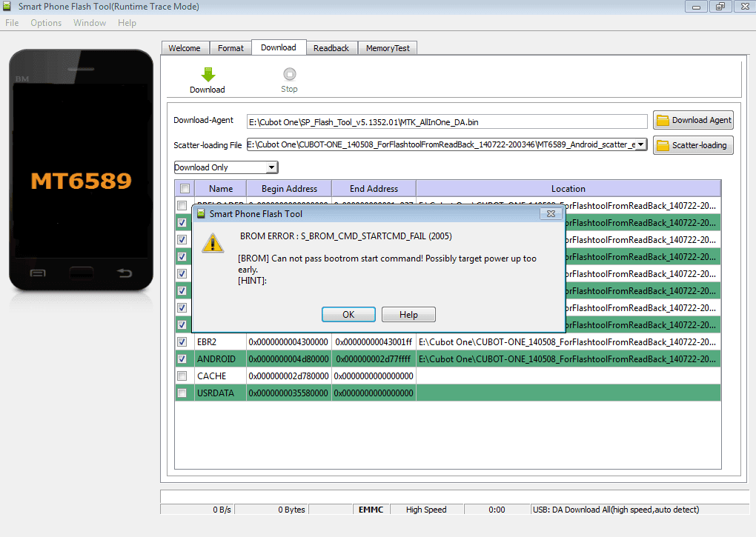
Task: Click the Download Agent browse button
Action: click(693, 120)
